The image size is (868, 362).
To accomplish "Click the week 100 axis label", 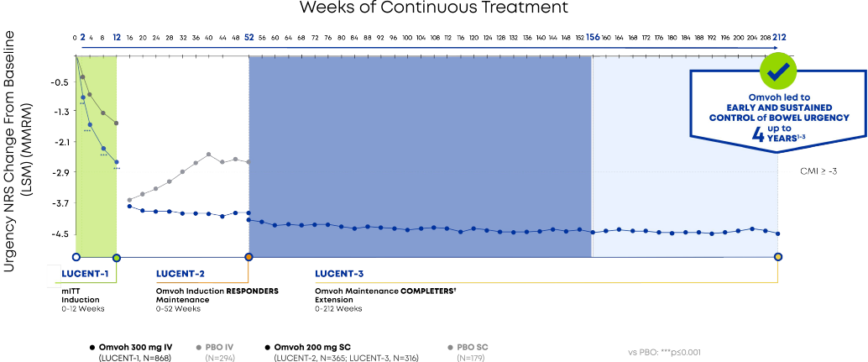I will (x=407, y=38).
